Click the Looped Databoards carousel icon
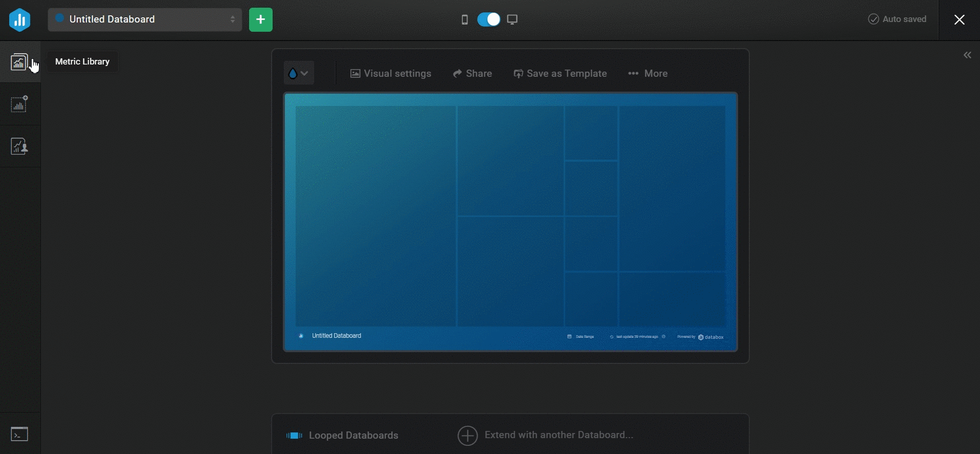980x454 pixels. point(294,436)
